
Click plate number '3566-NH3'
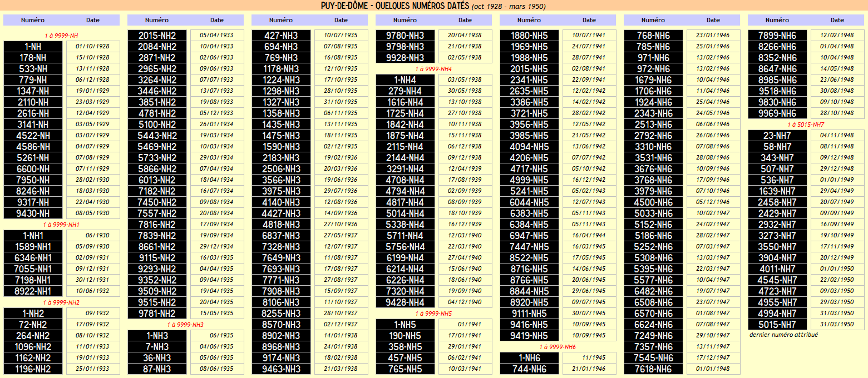[281, 180]
